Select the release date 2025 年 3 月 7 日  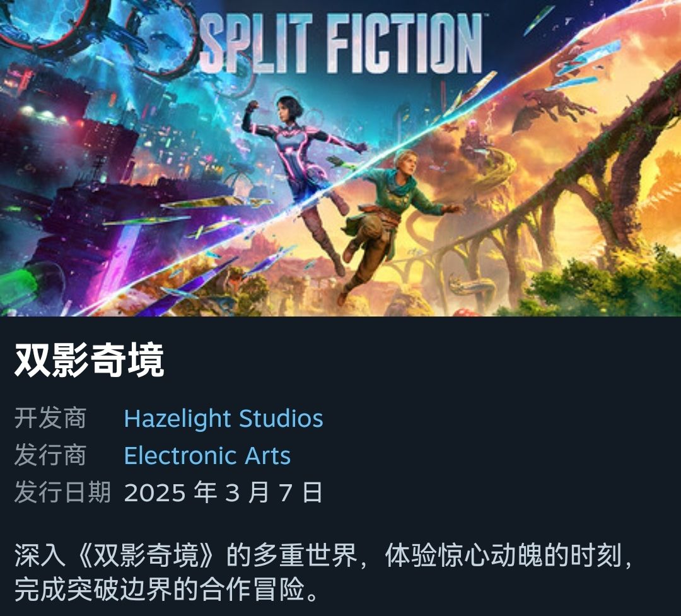point(223,492)
